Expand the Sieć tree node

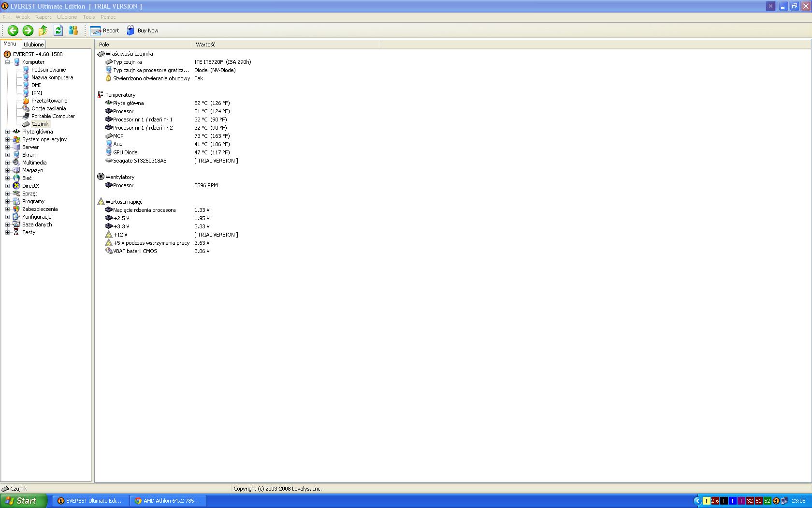pos(7,178)
